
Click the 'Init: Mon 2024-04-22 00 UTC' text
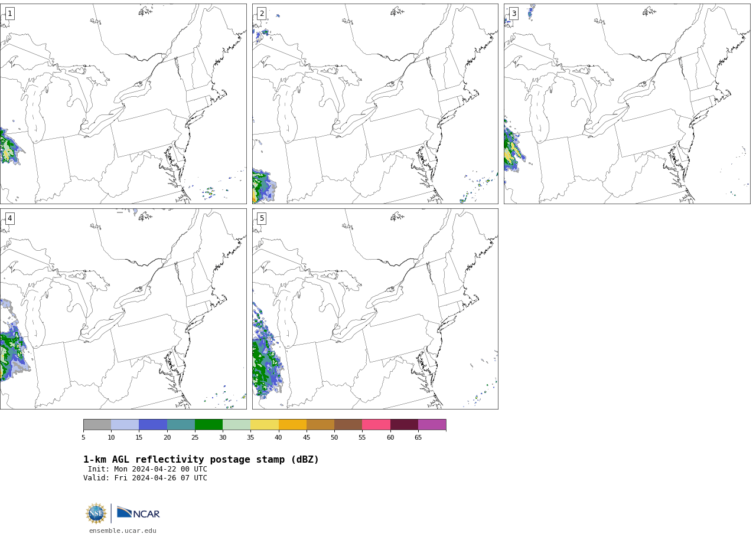pyautogui.click(x=148, y=469)
